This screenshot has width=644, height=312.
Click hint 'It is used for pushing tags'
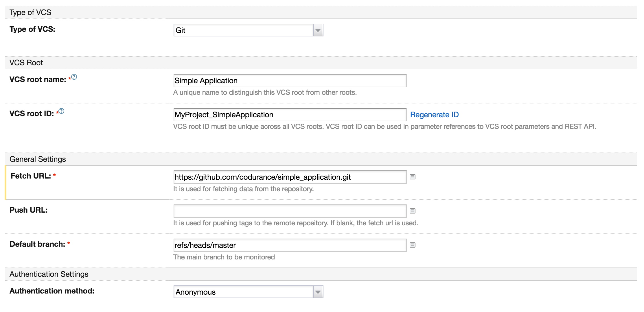point(296,223)
